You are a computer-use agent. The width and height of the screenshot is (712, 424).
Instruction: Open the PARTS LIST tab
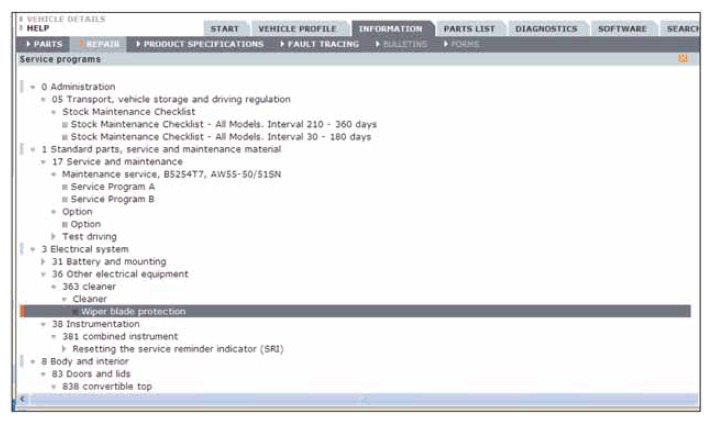coord(469,29)
